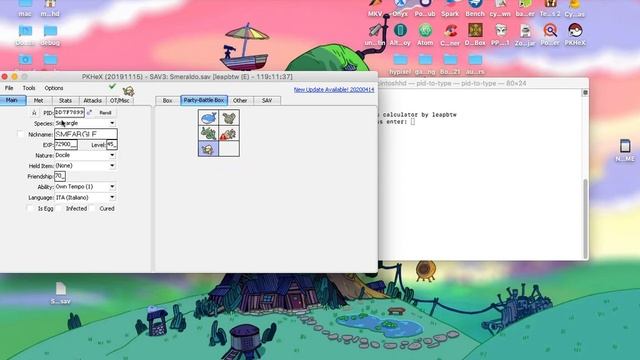640x360 pixels.
Task: Click the empty sixth party slot
Action: tap(229, 149)
